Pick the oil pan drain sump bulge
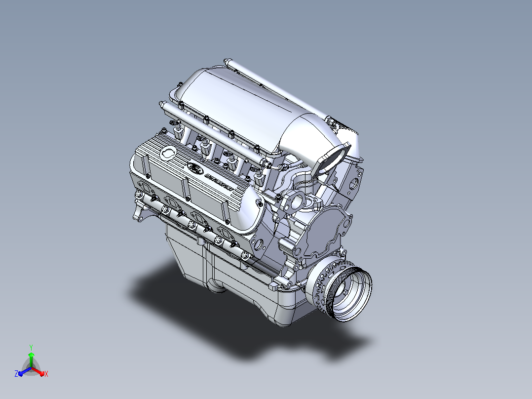 pyautogui.click(x=217, y=286)
